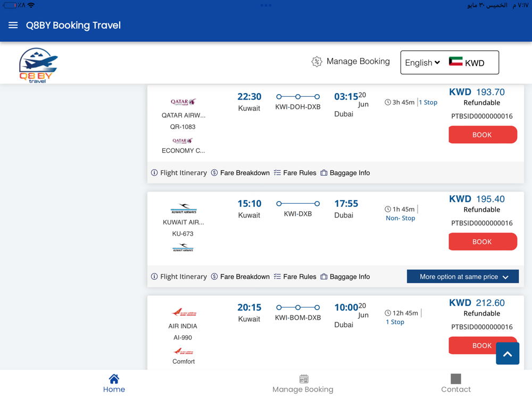Viewport: 532px width, 399px height.
Task: Open Baggage Info for Qatar Airways flight
Action: click(x=345, y=173)
